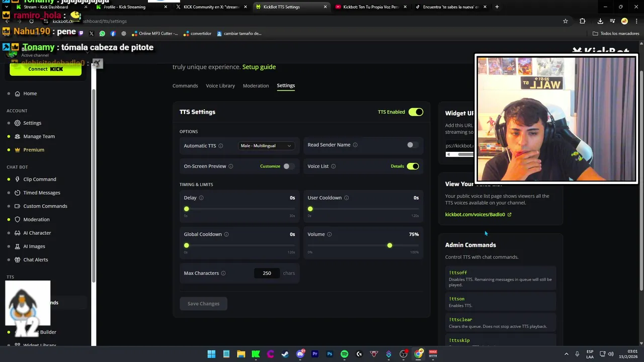Toggle the On-Screen Preview switch
The image size is (644, 362).
click(288, 166)
